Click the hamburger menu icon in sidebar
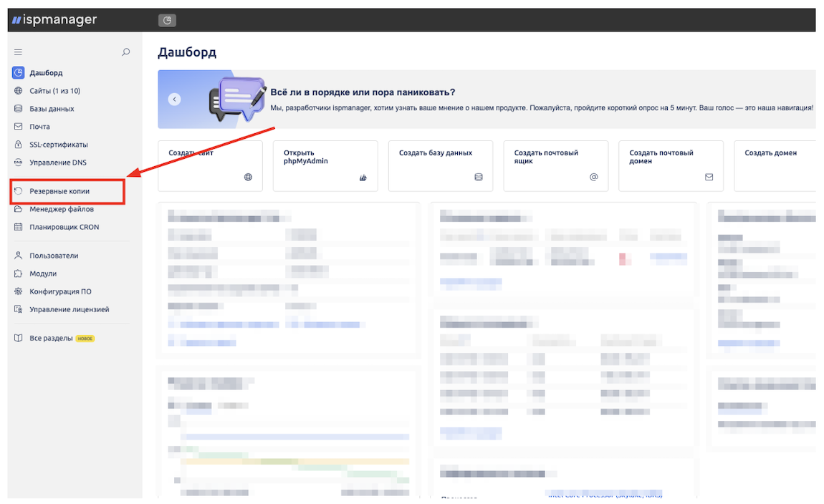This screenshot has width=824, height=504. [x=19, y=52]
